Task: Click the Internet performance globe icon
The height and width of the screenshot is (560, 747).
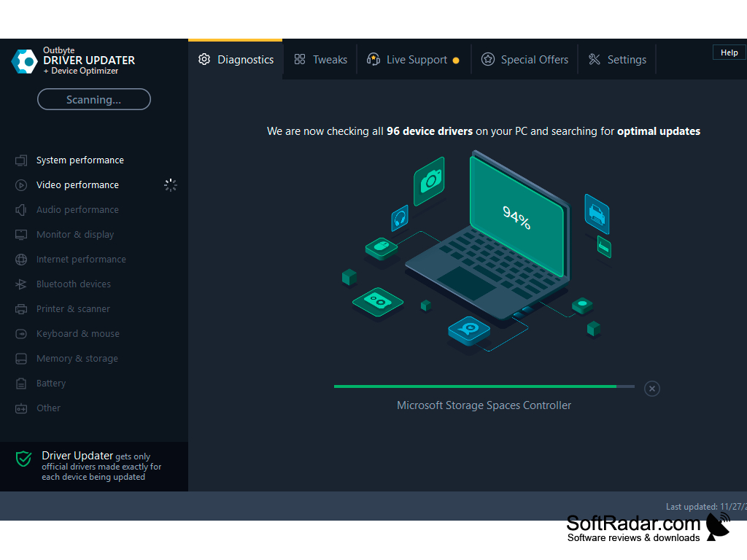Action: tap(21, 260)
